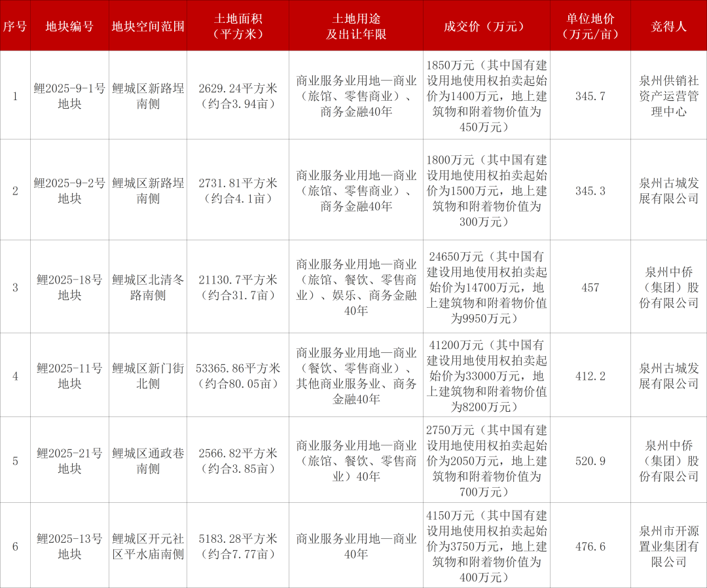Select cell 鲤2025-9-1号地块
Screen dimensions: 707x588
point(69,95)
